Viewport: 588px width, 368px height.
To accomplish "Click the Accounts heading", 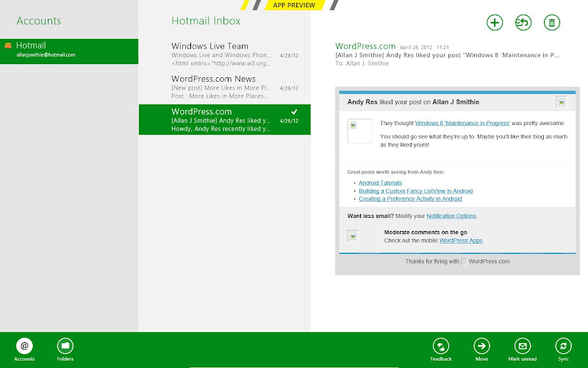I will [39, 21].
